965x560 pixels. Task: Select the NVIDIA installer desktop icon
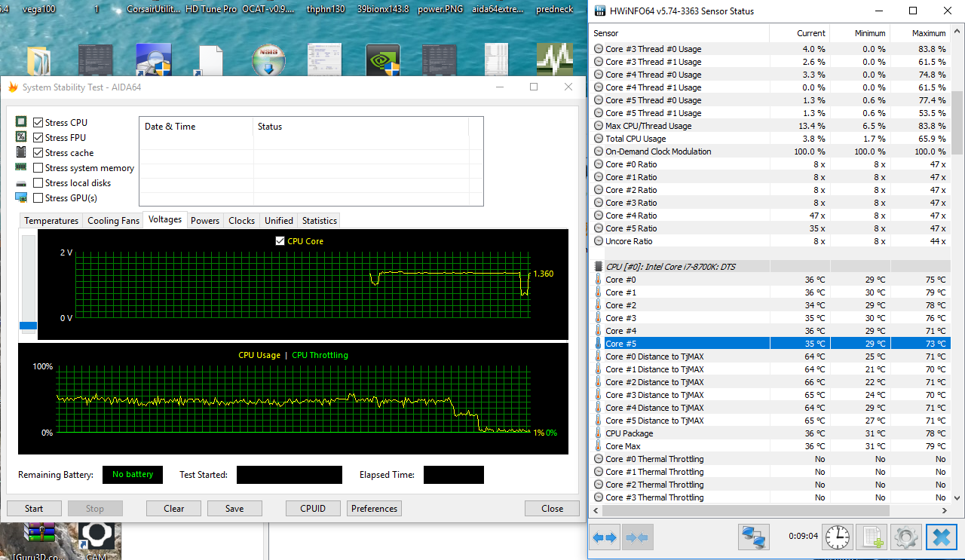[x=382, y=60]
